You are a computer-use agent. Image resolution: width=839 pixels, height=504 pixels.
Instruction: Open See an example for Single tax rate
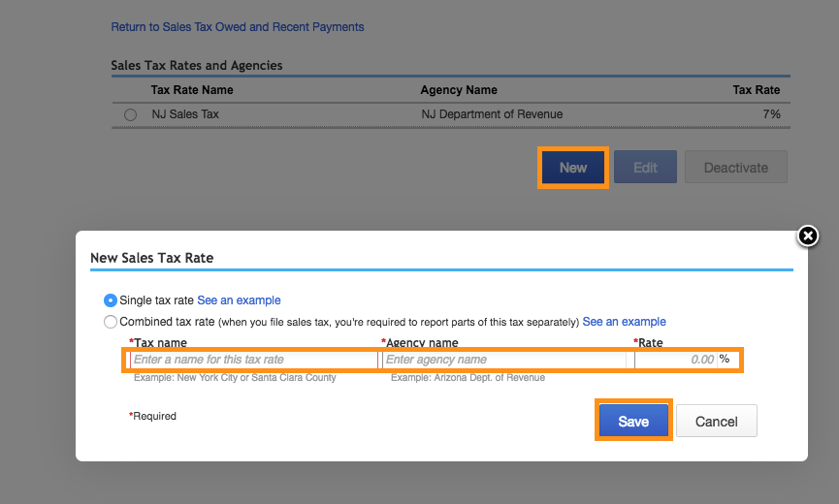[239, 300]
